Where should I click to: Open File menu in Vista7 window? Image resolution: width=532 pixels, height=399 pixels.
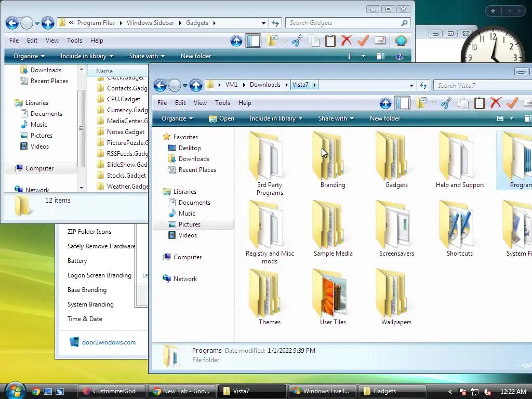click(x=162, y=103)
